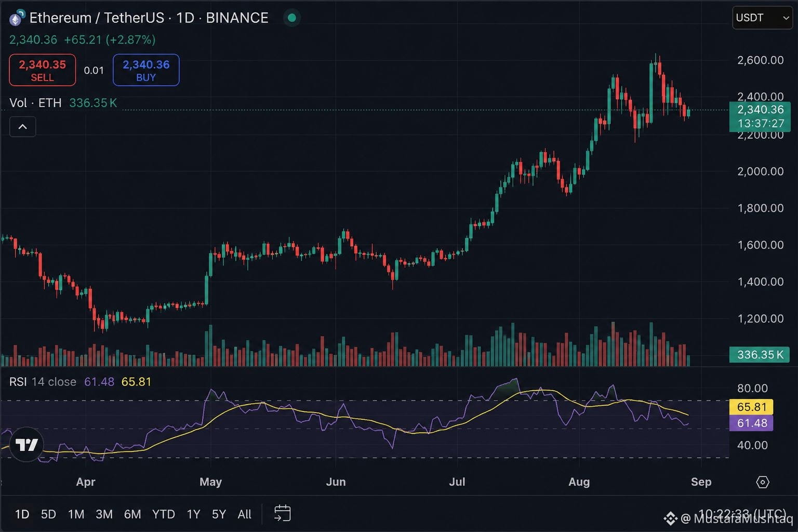The width and height of the screenshot is (798, 532).
Task: Click the yellow 65.81 RSI-MA label
Action: coord(751,407)
